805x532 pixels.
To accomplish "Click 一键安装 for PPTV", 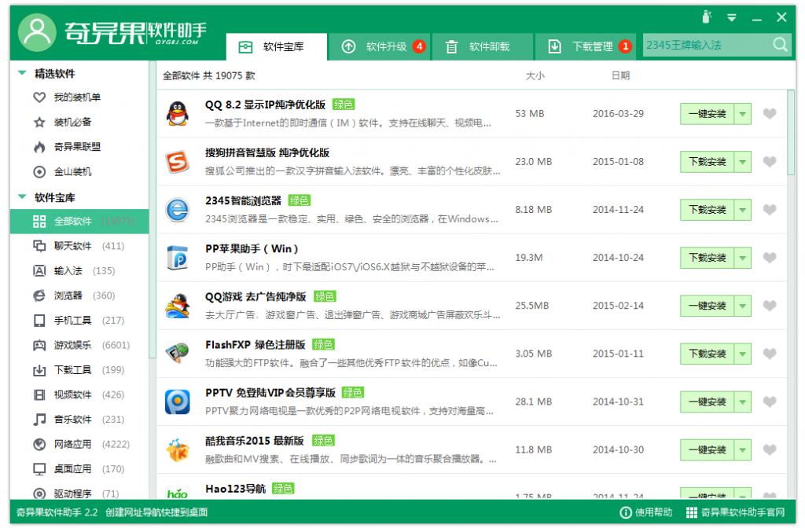I will 707,402.
